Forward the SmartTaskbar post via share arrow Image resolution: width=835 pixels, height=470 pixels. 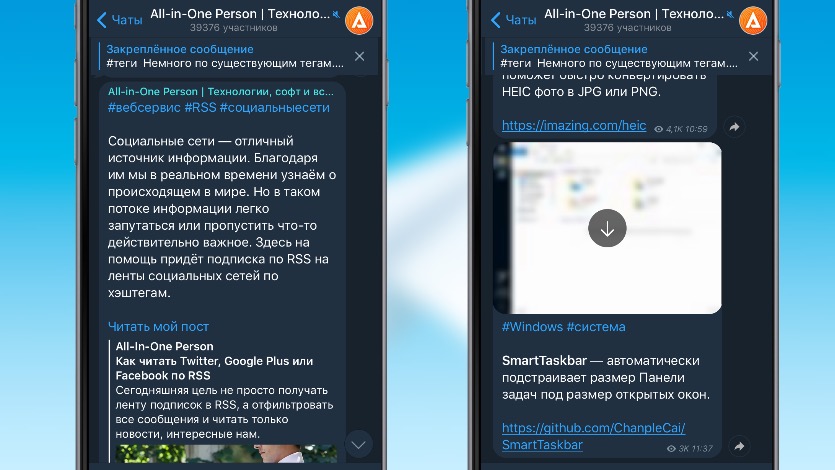[739, 446]
